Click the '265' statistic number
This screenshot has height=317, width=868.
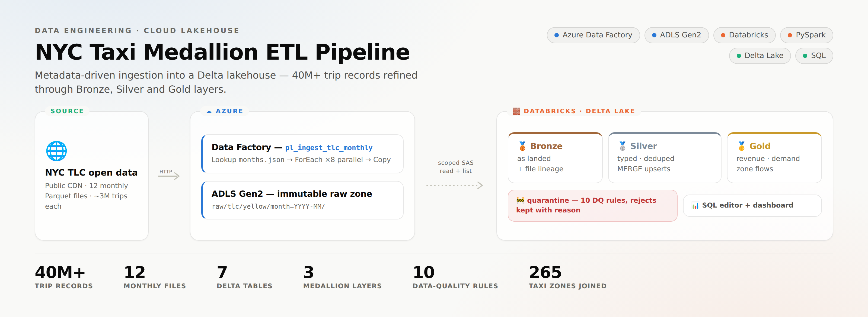click(x=545, y=272)
